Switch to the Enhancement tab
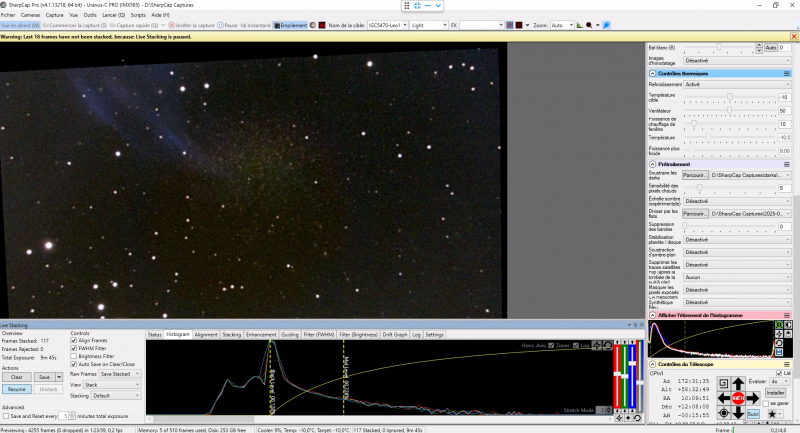Viewport: 800px width, 433px height. point(261,335)
